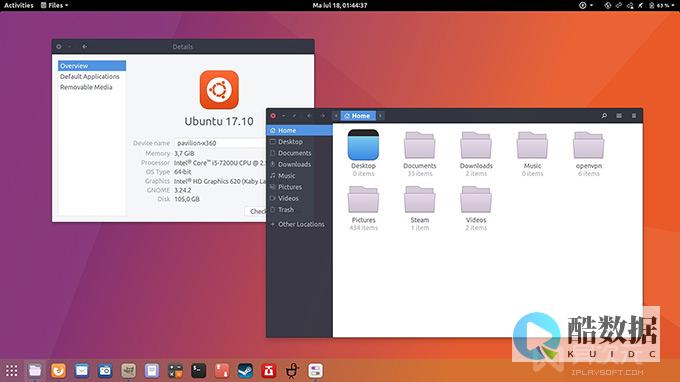680x382 pixels.
Task: Launch Steam from dock
Action: pos(245,371)
